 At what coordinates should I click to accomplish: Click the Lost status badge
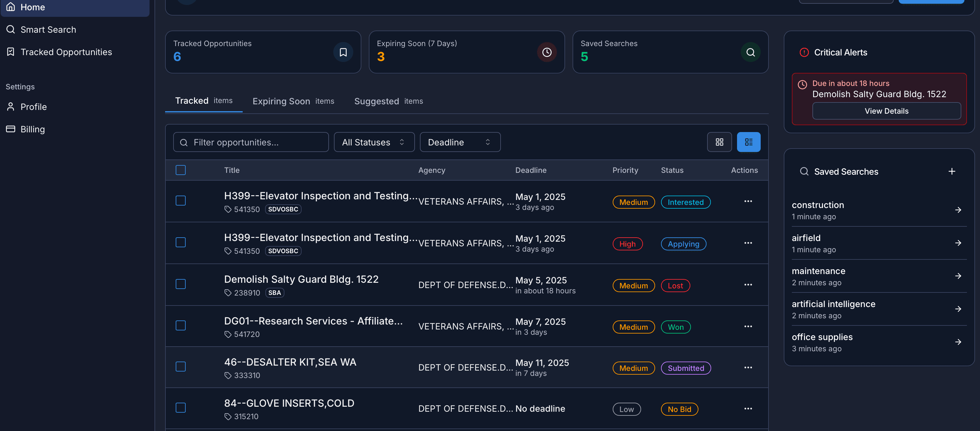pos(675,286)
